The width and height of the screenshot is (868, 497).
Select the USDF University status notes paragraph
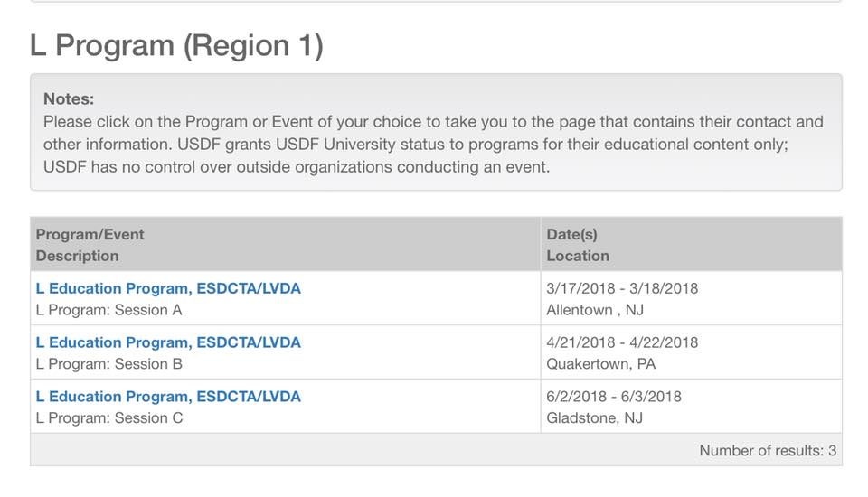(x=433, y=145)
